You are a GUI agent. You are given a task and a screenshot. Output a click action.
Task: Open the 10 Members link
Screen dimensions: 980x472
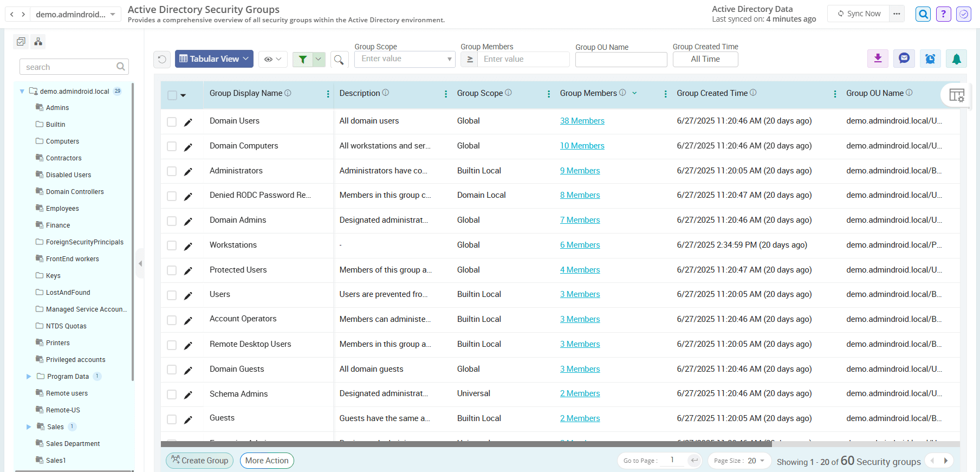pyautogui.click(x=582, y=146)
